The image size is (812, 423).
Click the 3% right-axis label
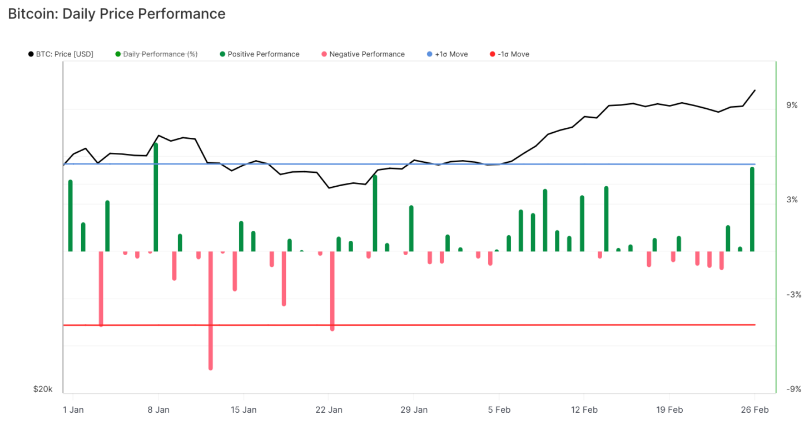[x=792, y=200]
